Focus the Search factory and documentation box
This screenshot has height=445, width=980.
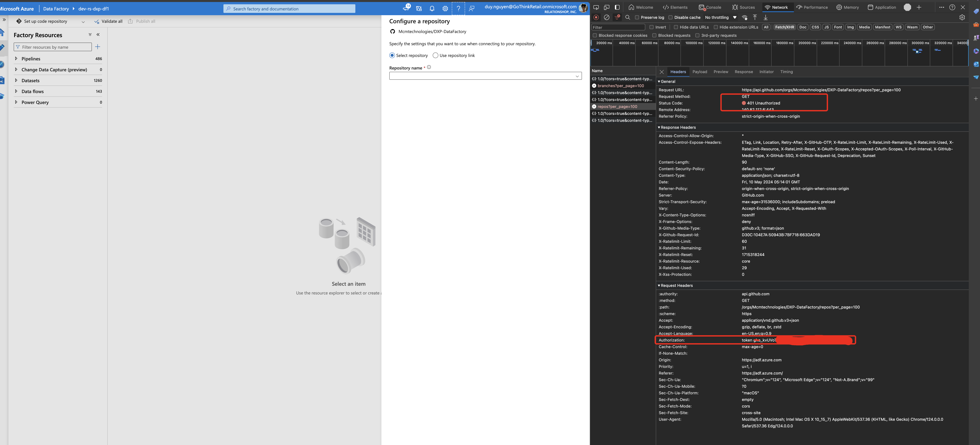[289, 9]
